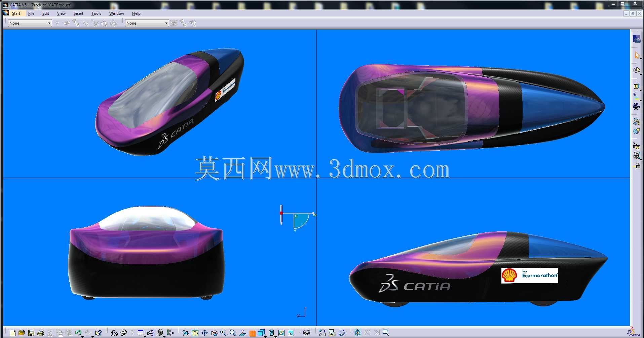Open the Window menu
This screenshot has width=644, height=338.
(116, 13)
